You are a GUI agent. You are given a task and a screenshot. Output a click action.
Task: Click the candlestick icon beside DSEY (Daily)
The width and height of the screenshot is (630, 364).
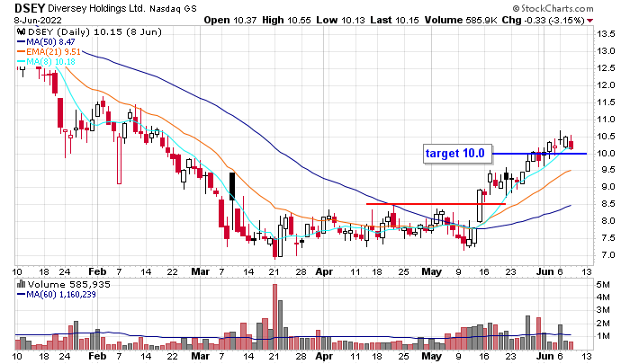tap(22, 32)
